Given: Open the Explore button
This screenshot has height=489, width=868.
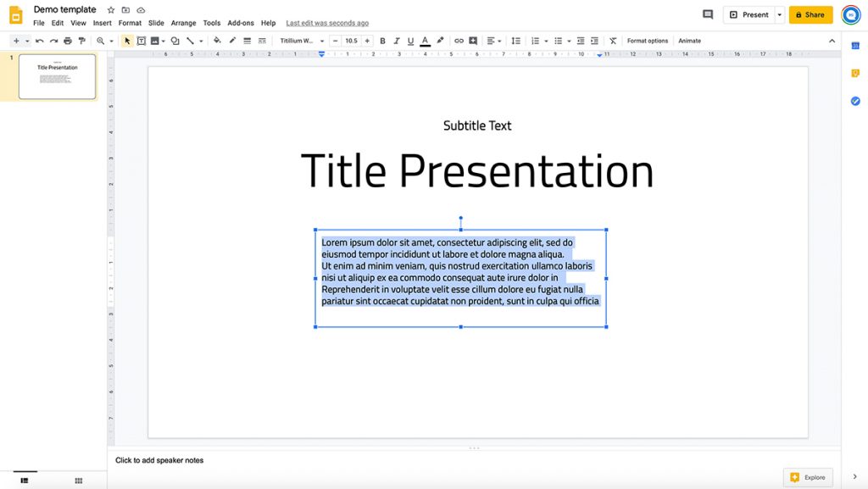Looking at the screenshot, I should coord(808,477).
